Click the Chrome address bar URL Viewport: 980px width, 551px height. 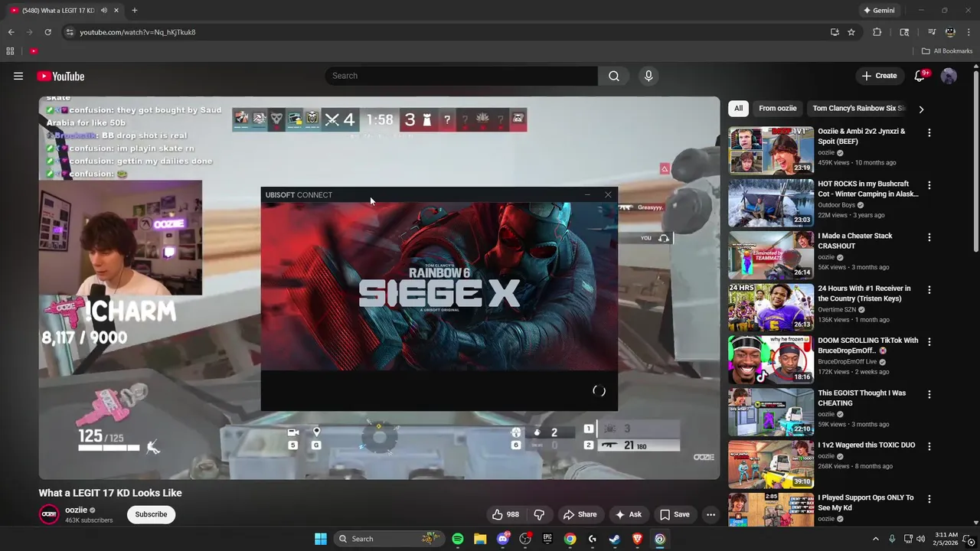click(138, 32)
